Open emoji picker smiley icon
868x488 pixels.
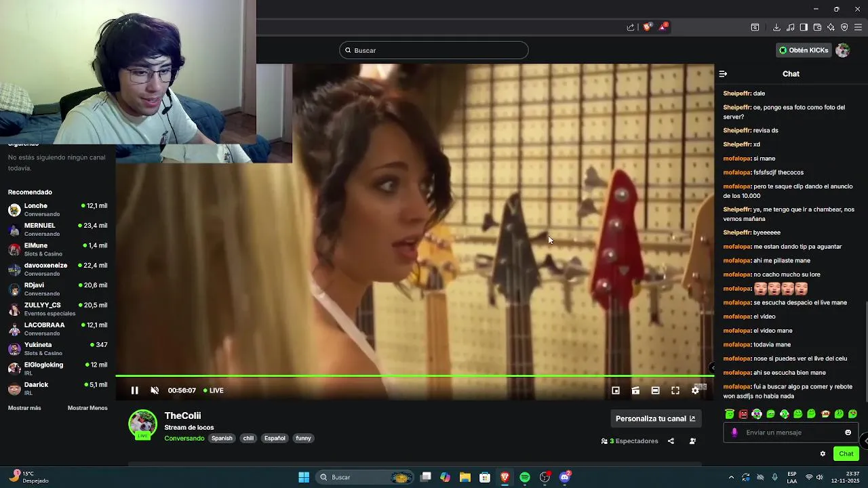pyautogui.click(x=848, y=432)
